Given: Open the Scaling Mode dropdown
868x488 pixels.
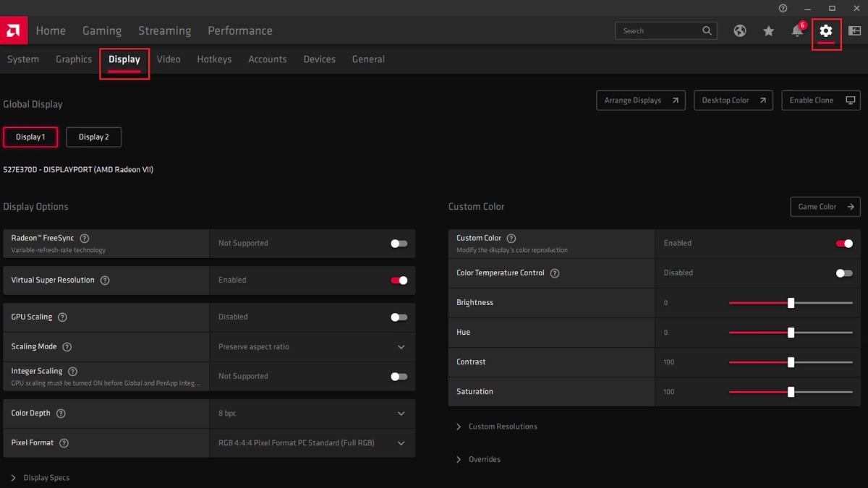Looking at the screenshot, I should [x=312, y=347].
